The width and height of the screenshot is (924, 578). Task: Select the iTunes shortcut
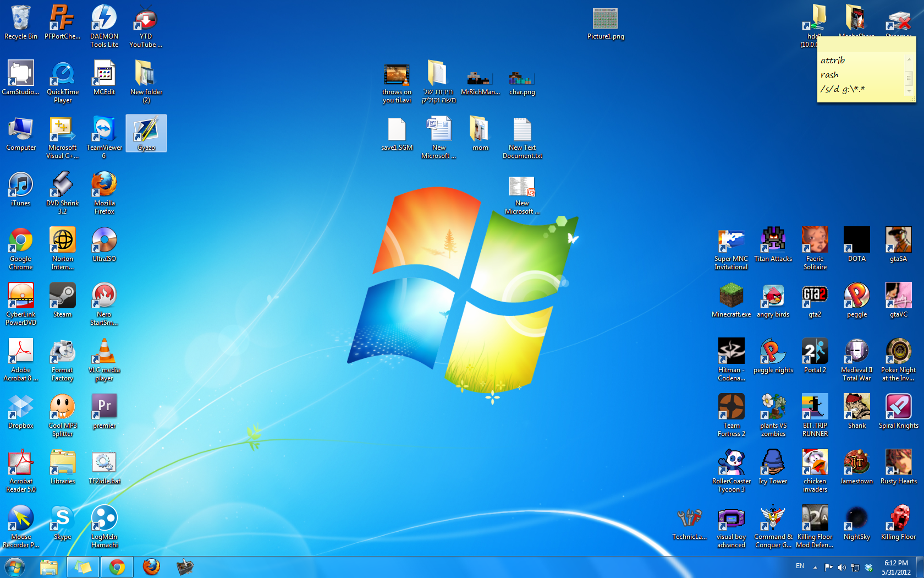point(21,189)
